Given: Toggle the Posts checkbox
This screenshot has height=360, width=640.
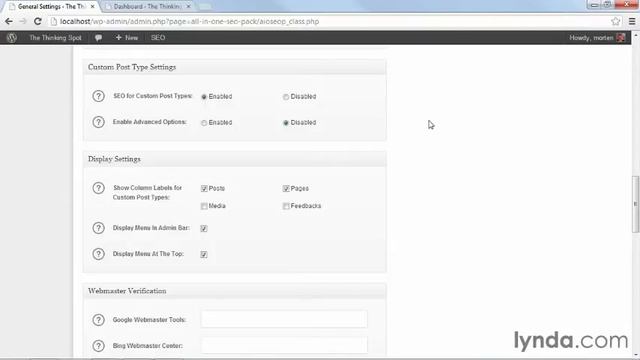Looking at the screenshot, I should pos(204,189).
